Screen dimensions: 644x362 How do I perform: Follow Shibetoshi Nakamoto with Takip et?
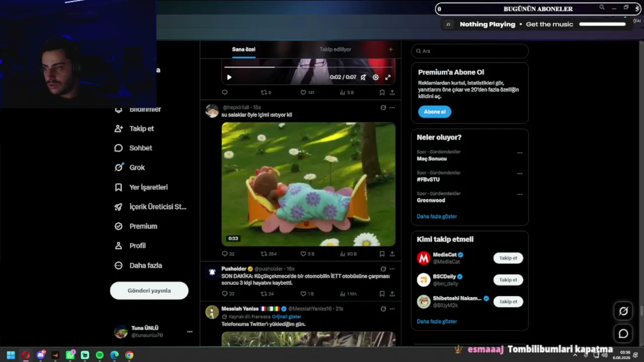[508, 302]
